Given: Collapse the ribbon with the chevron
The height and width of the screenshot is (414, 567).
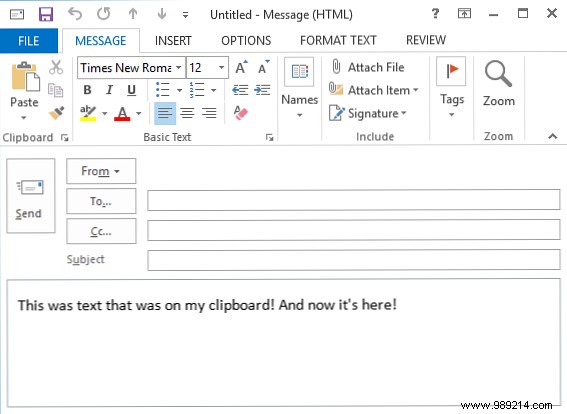Looking at the screenshot, I should pos(553,136).
